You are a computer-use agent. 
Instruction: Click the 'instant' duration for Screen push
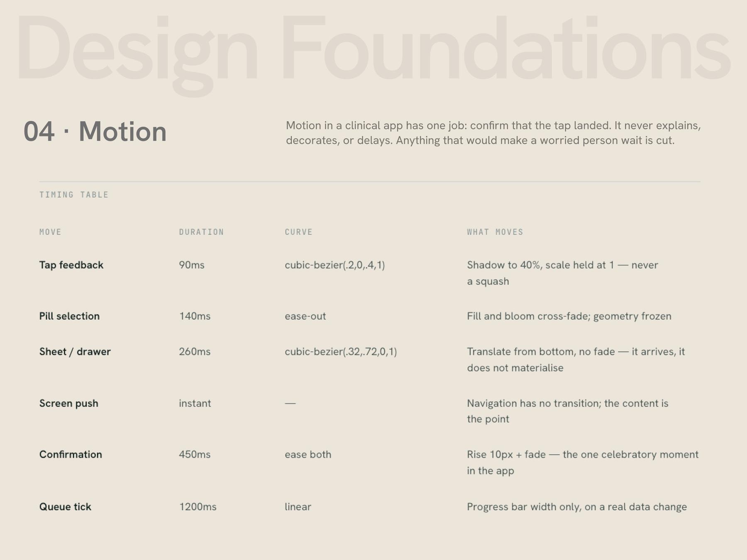(195, 404)
